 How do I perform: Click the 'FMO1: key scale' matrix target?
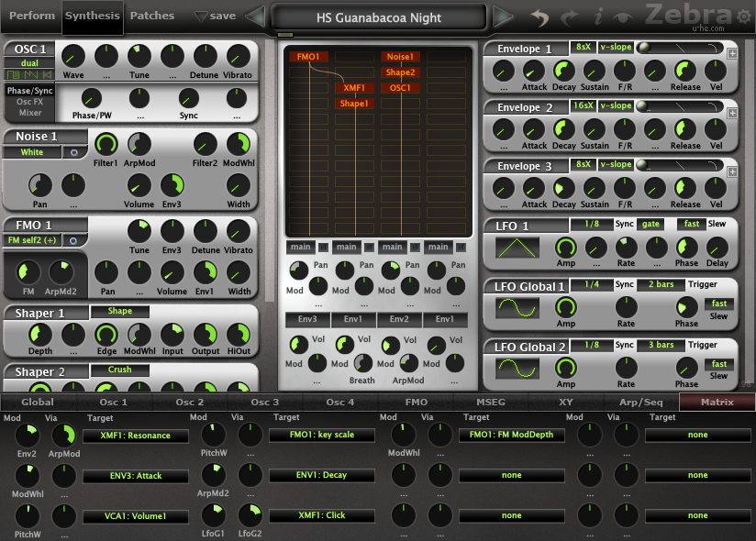click(322, 435)
